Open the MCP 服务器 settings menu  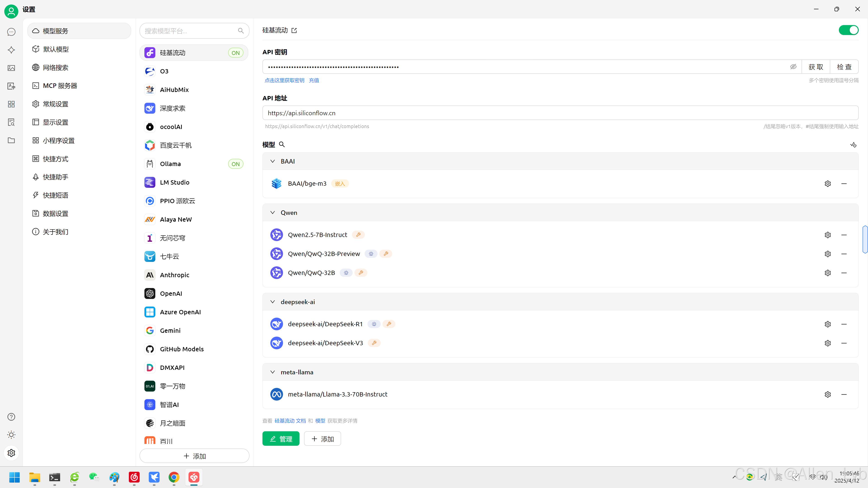click(60, 86)
